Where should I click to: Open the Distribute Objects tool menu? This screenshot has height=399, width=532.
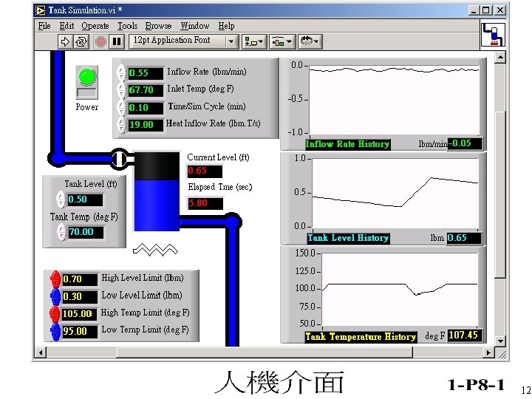tap(282, 41)
